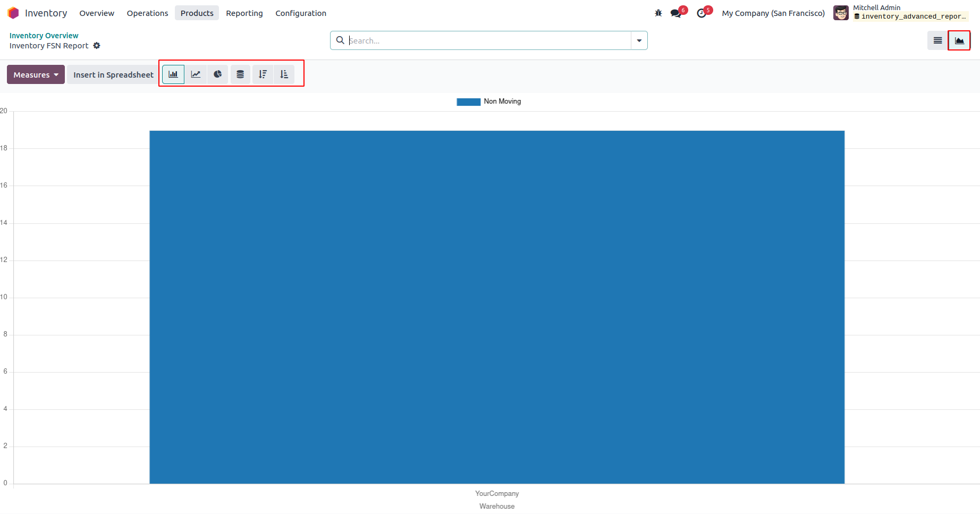980x514 pixels.
Task: Select pie chart mode
Action: pos(218,74)
